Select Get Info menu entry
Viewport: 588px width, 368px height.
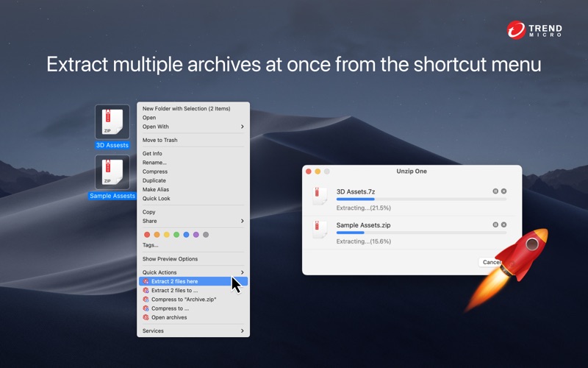pos(193,154)
